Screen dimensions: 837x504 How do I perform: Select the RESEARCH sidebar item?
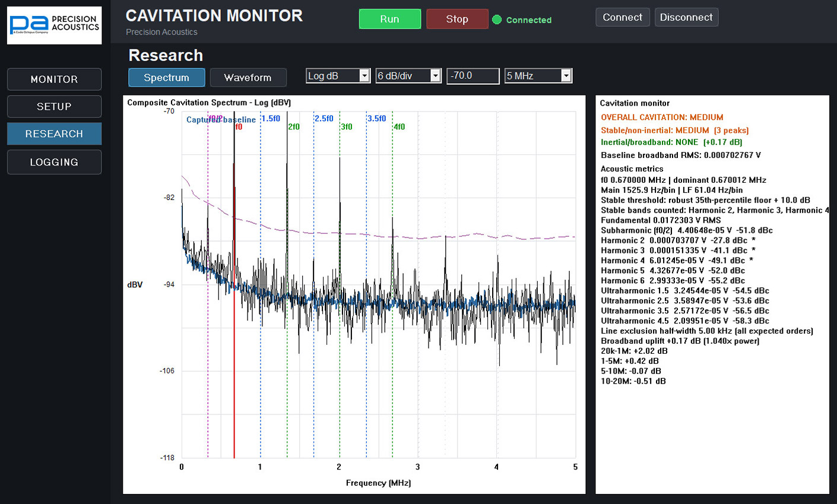pos(54,134)
